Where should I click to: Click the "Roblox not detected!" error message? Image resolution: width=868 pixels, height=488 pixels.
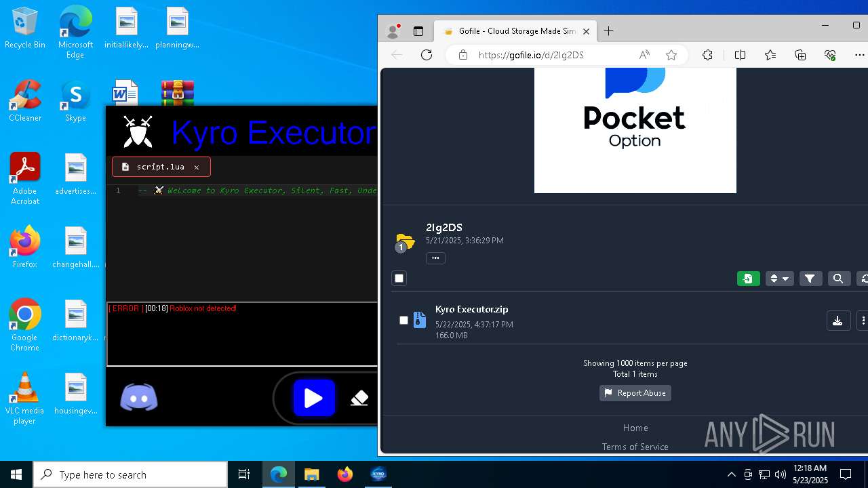pyautogui.click(x=203, y=308)
